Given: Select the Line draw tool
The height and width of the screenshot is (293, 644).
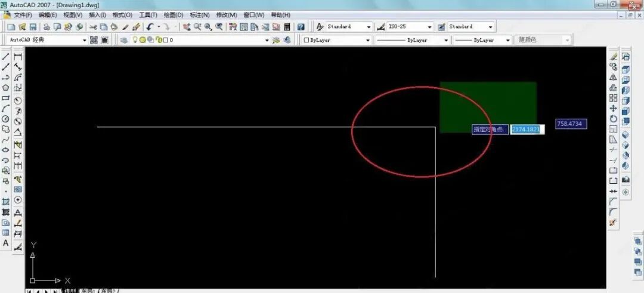Looking at the screenshot, I should coord(6,56).
